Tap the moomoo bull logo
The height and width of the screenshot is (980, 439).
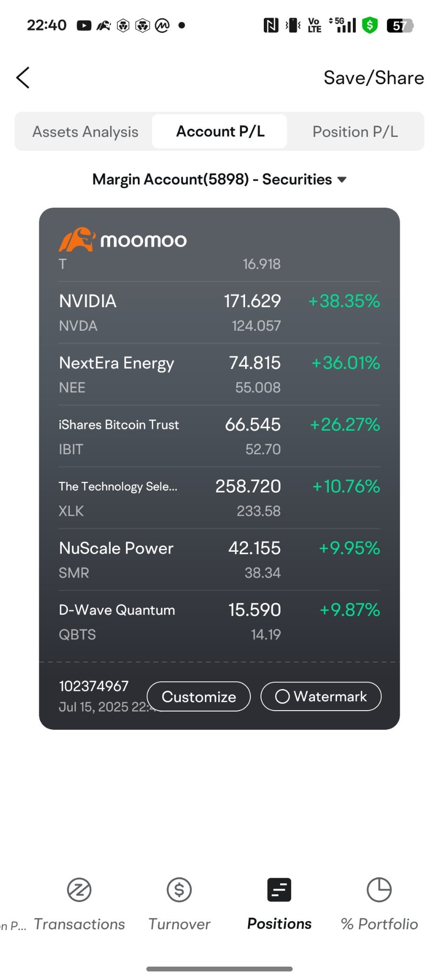(x=77, y=239)
